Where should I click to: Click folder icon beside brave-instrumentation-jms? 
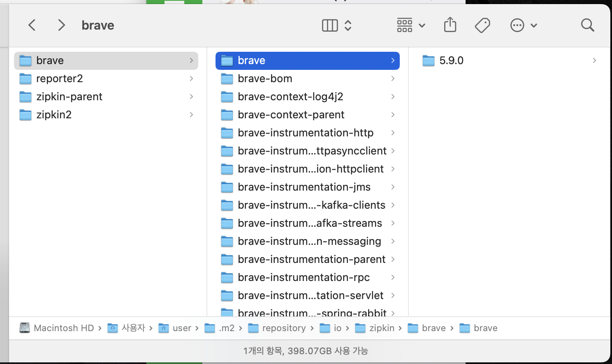click(227, 187)
